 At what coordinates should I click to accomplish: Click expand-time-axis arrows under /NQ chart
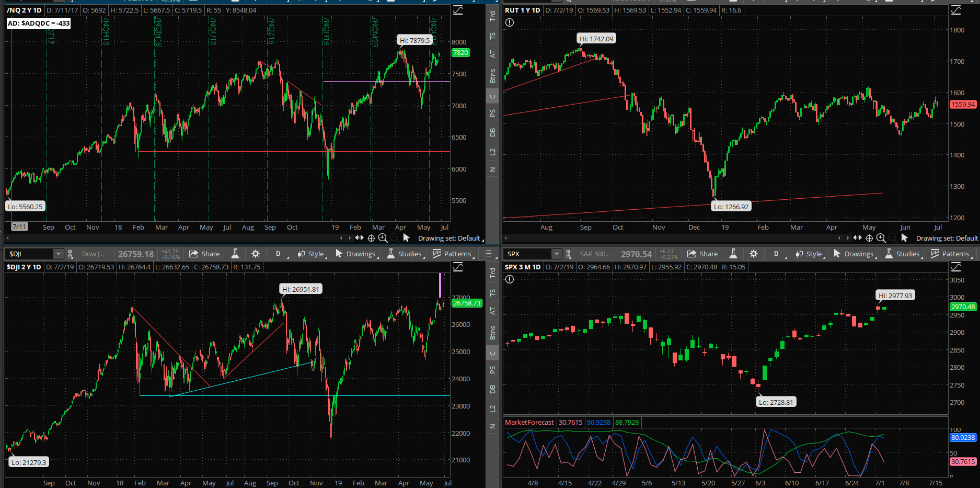(359, 238)
